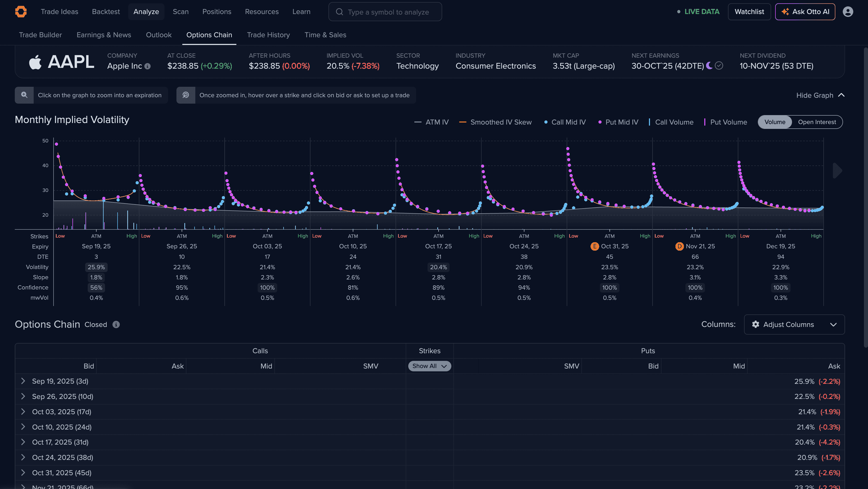Open info icon beside Apple Inc
This screenshot has height=489, width=868.
(147, 66)
